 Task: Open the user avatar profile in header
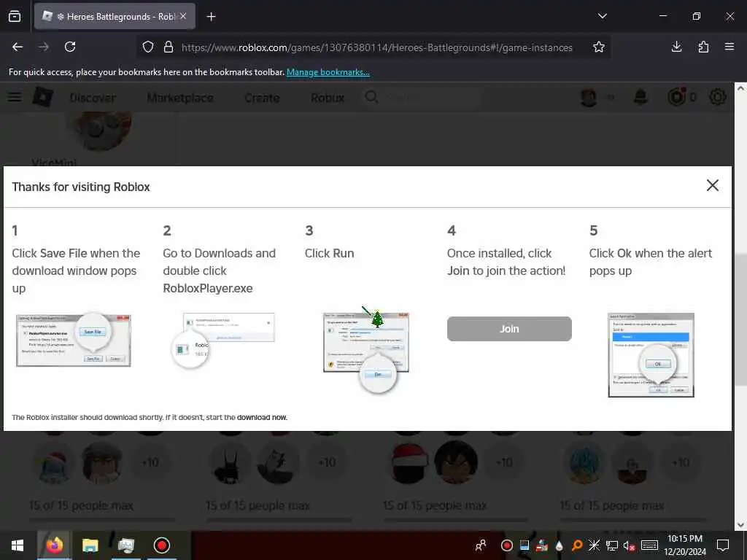(x=589, y=98)
